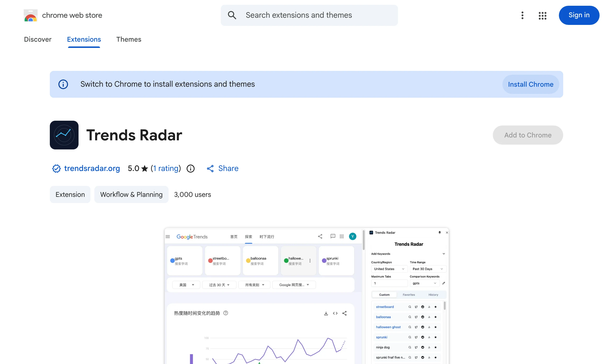Select the Extensions tab

84,39
